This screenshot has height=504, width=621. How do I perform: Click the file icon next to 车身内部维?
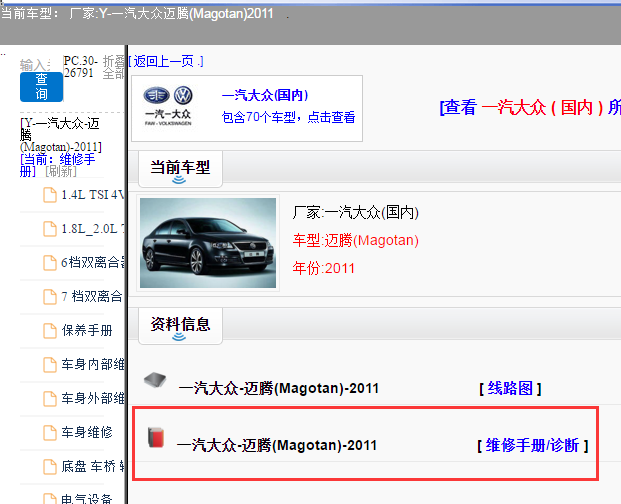pos(50,365)
